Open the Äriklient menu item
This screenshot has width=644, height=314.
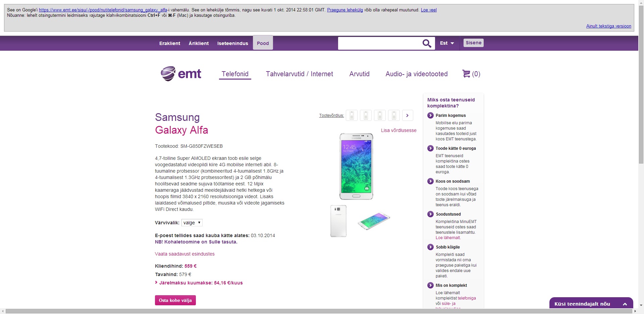point(199,43)
